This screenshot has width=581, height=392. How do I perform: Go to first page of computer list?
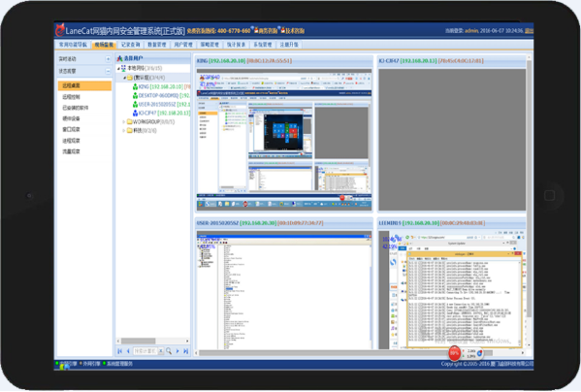coord(119,351)
